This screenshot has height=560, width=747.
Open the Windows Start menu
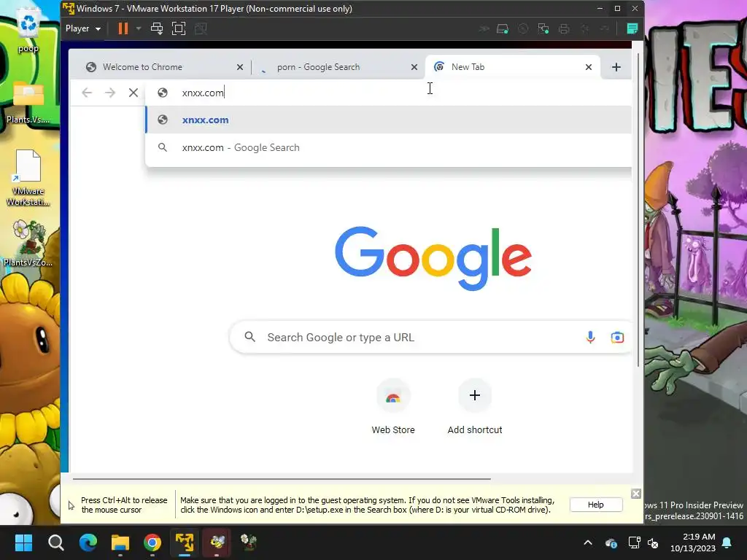pyautogui.click(x=23, y=542)
